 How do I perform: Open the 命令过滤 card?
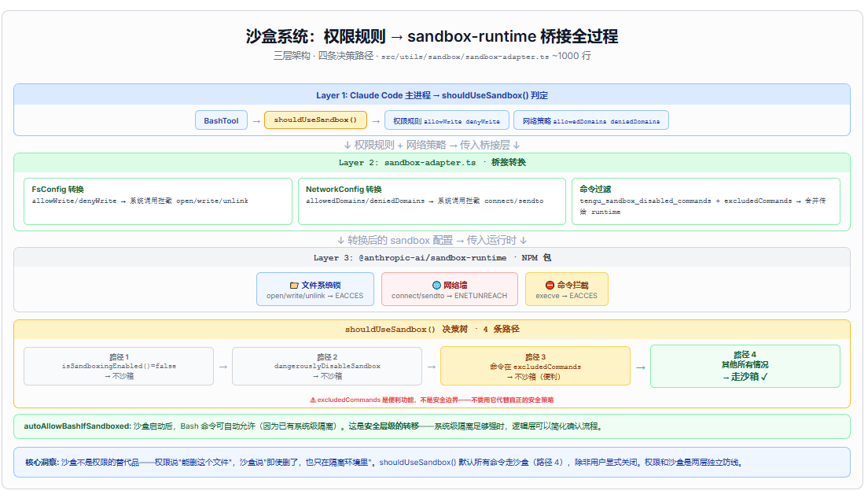tap(706, 201)
